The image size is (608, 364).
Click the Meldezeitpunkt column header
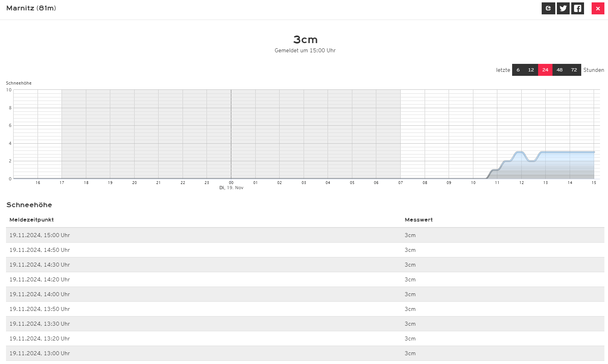click(x=32, y=220)
